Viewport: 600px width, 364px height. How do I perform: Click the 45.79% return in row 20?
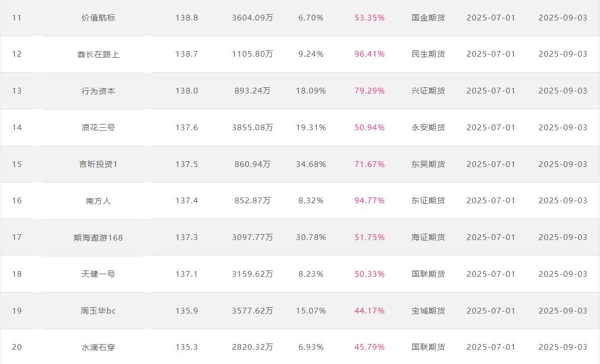click(369, 347)
